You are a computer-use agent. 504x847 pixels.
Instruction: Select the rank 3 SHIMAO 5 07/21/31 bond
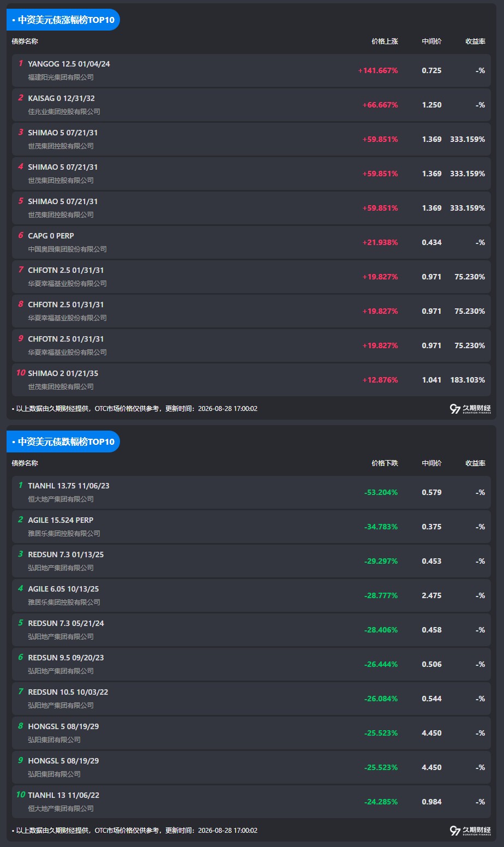(x=251, y=139)
